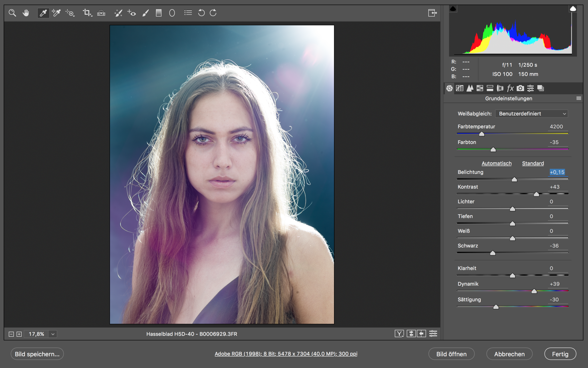Open the Effects (fx) panel tab
588x368 pixels.
[510, 88]
